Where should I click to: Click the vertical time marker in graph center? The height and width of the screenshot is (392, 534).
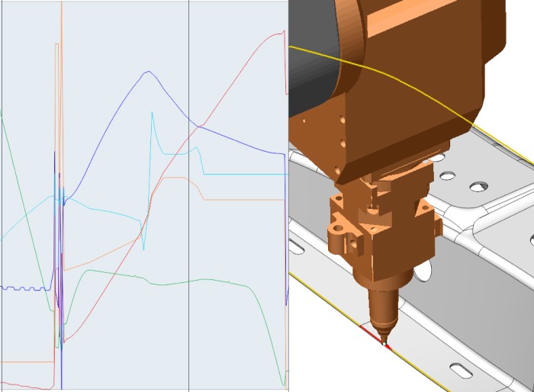188,229
